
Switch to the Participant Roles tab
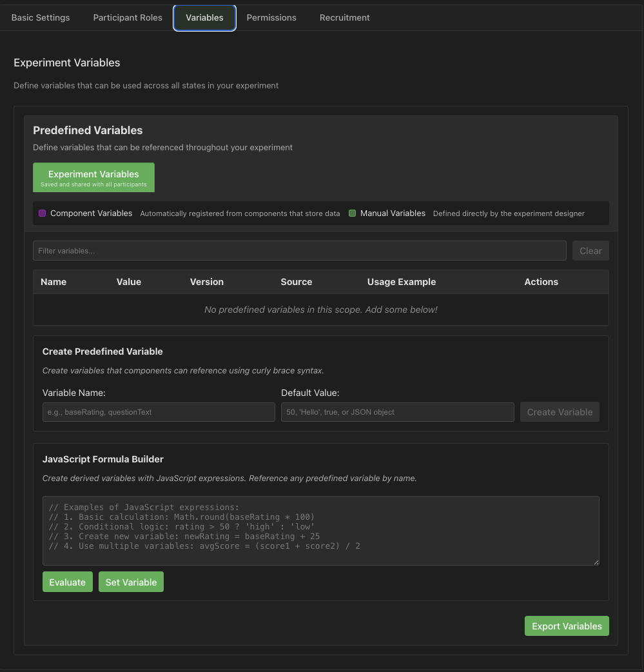pyautogui.click(x=128, y=17)
